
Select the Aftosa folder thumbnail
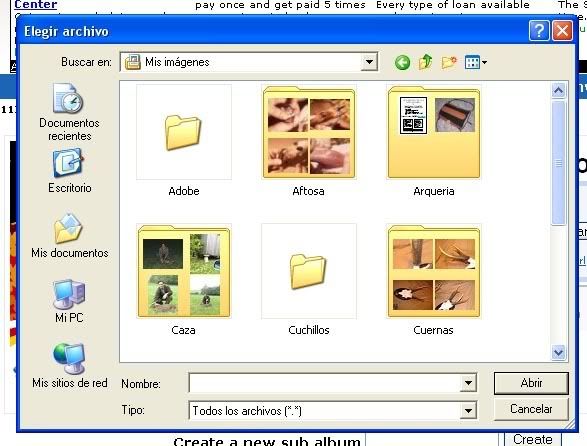click(309, 132)
